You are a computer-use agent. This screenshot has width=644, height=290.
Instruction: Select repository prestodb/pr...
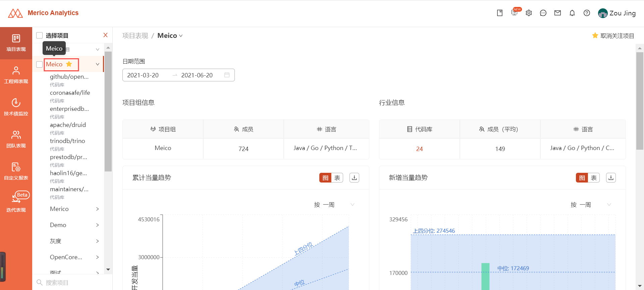coord(68,157)
